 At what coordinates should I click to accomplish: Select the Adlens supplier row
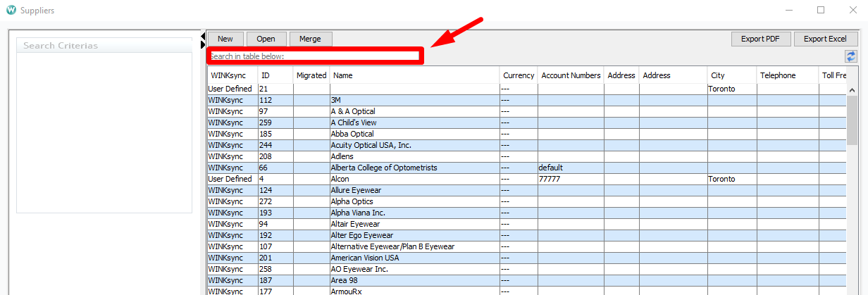(x=527, y=156)
